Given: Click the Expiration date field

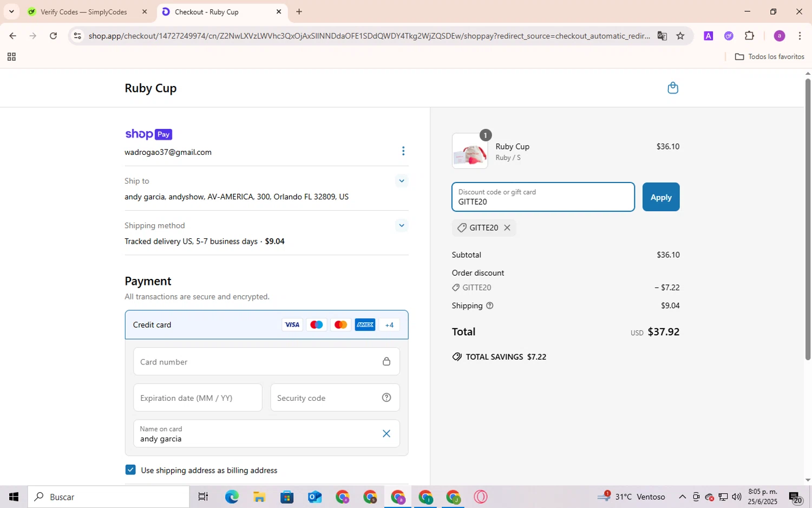Looking at the screenshot, I should point(198,398).
